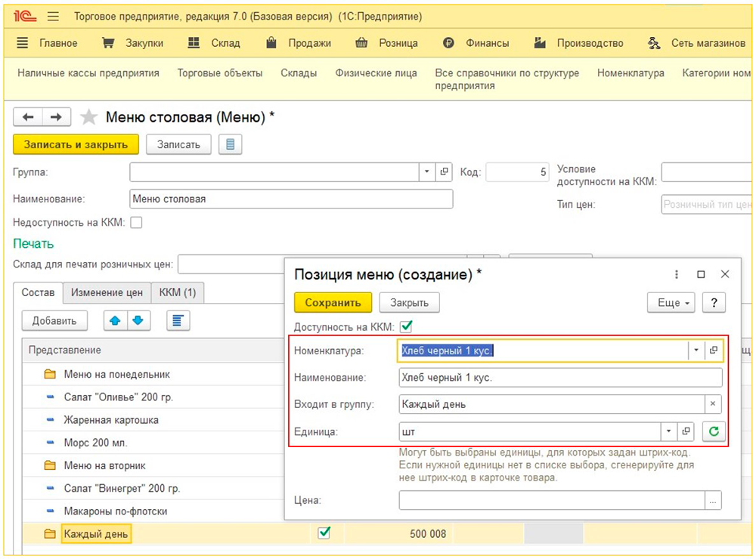Screen dimensions: 756x559
Task: Open the Единица dropdown arrow
Action: 668,431
